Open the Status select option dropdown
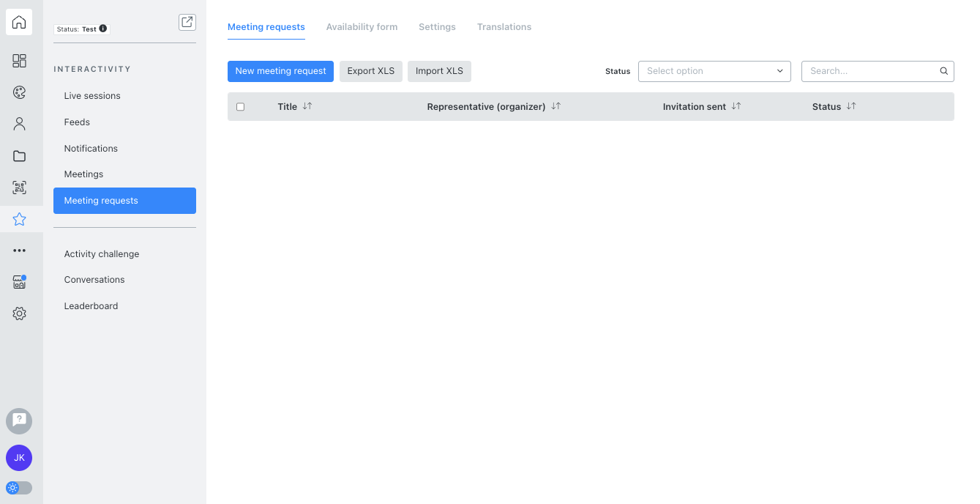Screen dimensions: 980x504 714,71
